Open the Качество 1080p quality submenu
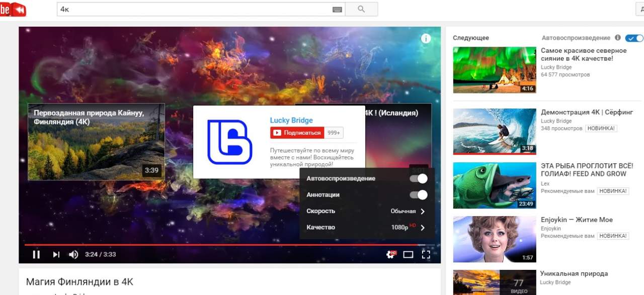Screen dimensions: 644x295 [x=367, y=227]
